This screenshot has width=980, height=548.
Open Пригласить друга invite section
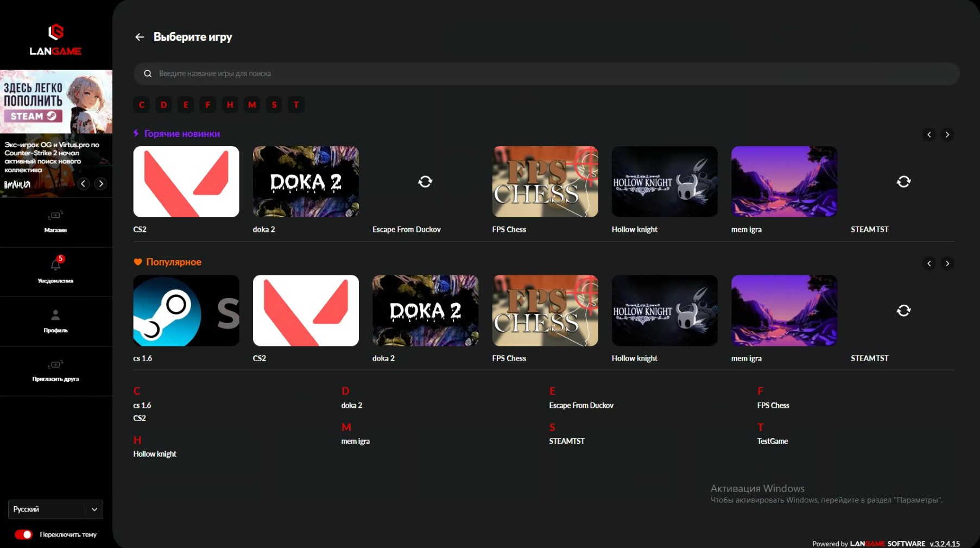click(x=55, y=371)
